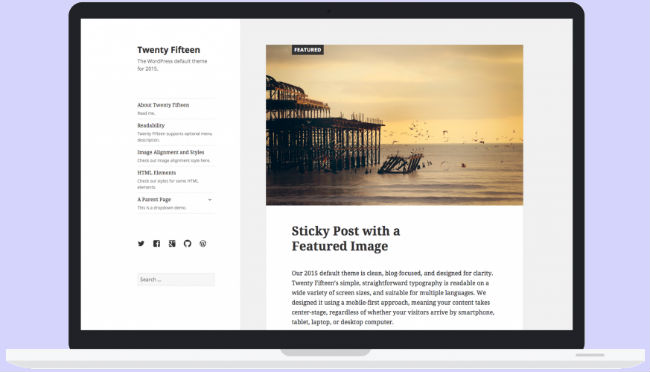Image resolution: width=650 pixels, height=372 pixels.
Task: Click the Twenty Fifteen site title
Action: coord(169,50)
